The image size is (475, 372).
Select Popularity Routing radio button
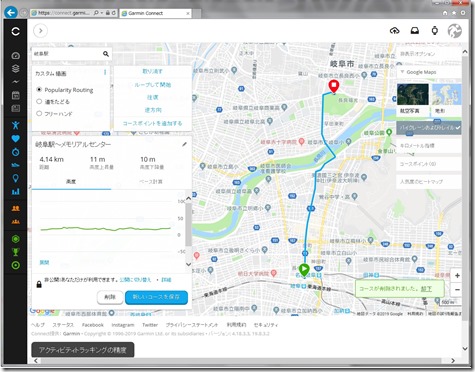[39, 90]
